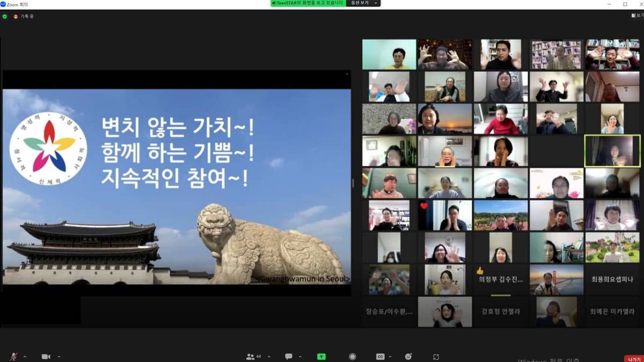Click the green shield meeting info icon
This screenshot has width=644, height=362.
[x=5, y=17]
